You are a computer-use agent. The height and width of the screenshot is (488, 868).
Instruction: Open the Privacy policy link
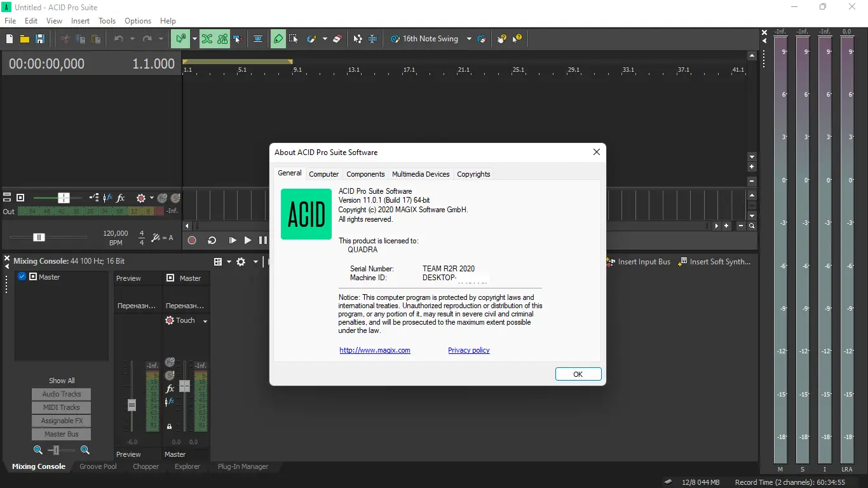tap(468, 350)
